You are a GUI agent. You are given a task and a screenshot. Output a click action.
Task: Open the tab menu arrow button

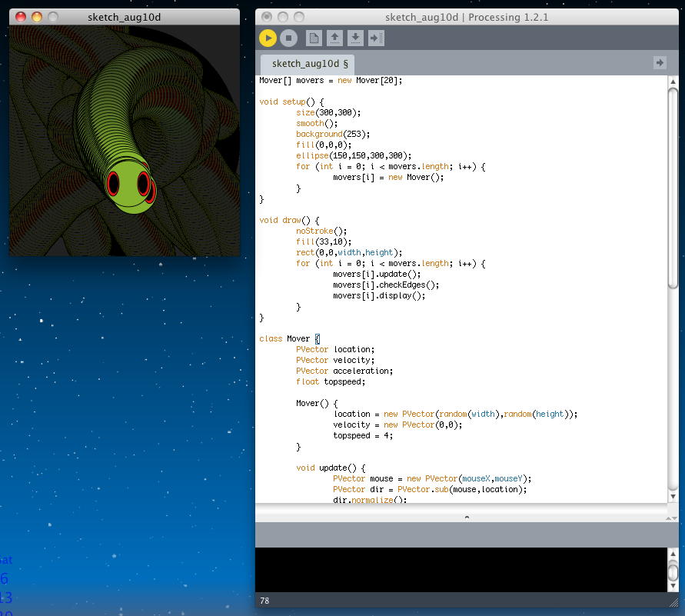(x=660, y=62)
